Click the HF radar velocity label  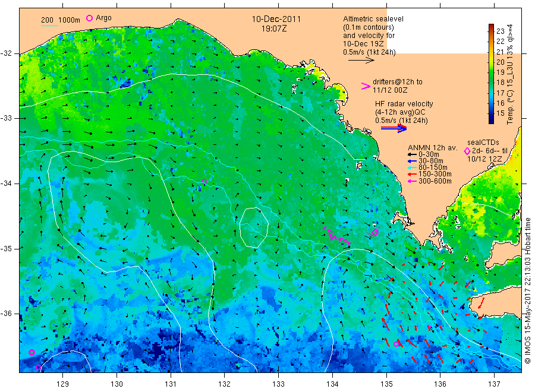click(404, 103)
